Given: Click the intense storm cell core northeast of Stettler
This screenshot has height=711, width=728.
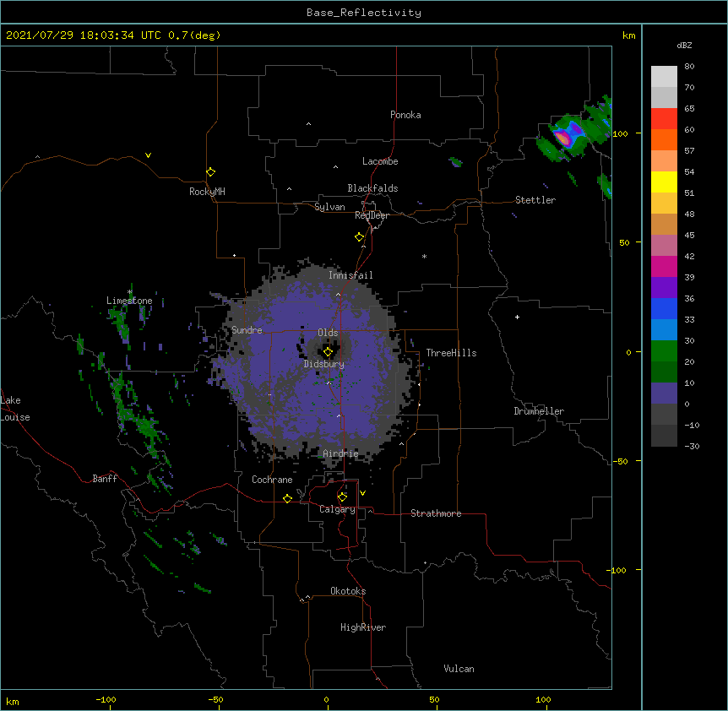Looking at the screenshot, I should click(x=563, y=138).
